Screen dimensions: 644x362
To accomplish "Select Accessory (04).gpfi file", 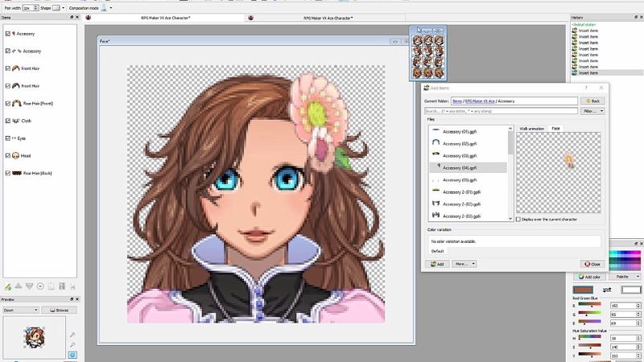I will click(468, 167).
